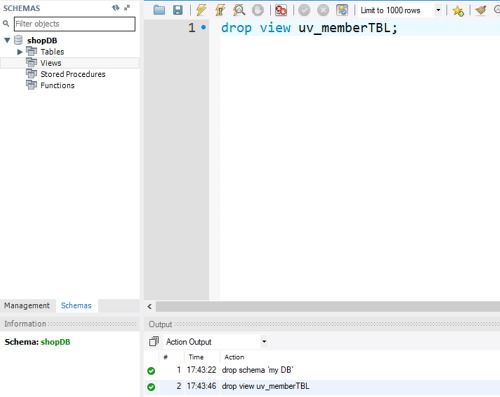
Task: Click the Rollback transaction X icon
Action: click(323, 10)
